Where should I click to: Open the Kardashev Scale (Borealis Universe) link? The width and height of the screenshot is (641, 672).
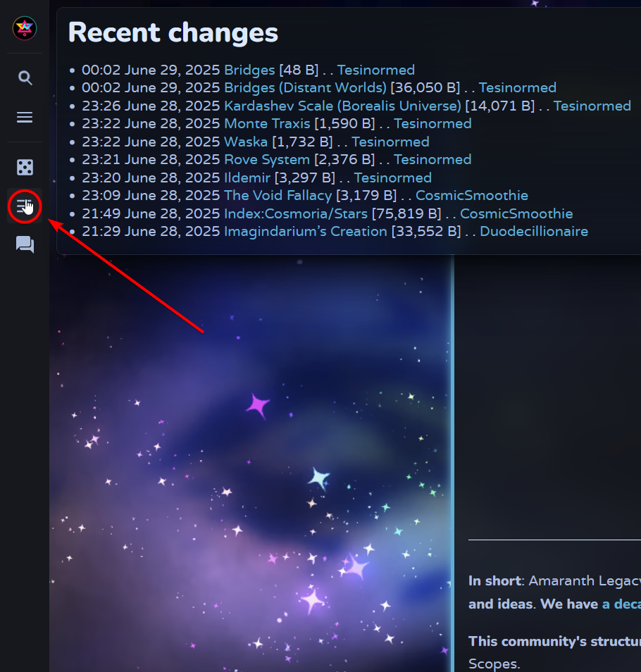(342, 106)
